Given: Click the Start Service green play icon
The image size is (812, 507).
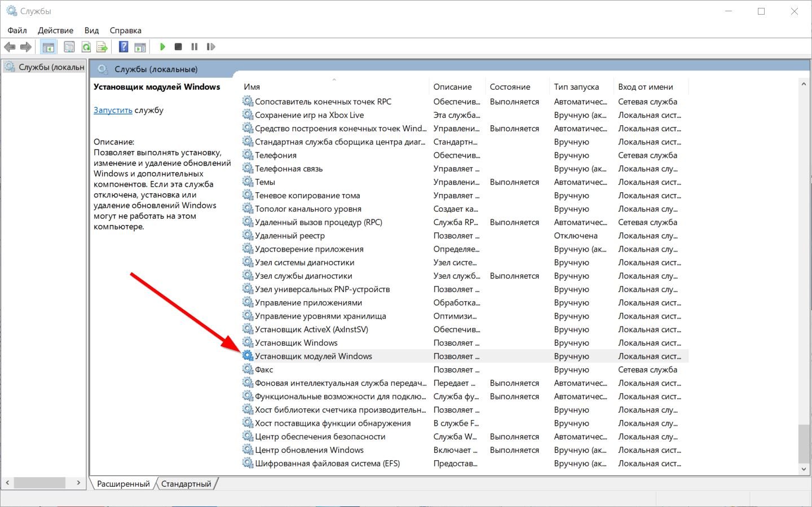Looking at the screenshot, I should [162, 47].
